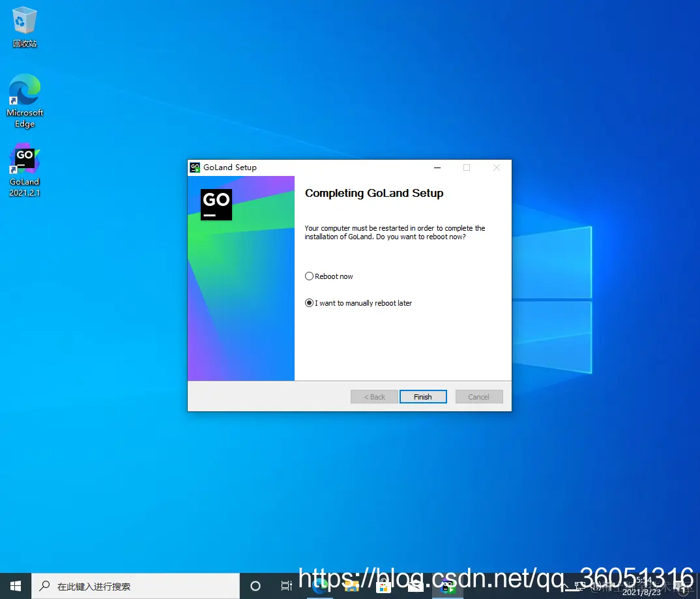700x599 pixels.
Task: Click the greyed Cancel button
Action: [479, 397]
